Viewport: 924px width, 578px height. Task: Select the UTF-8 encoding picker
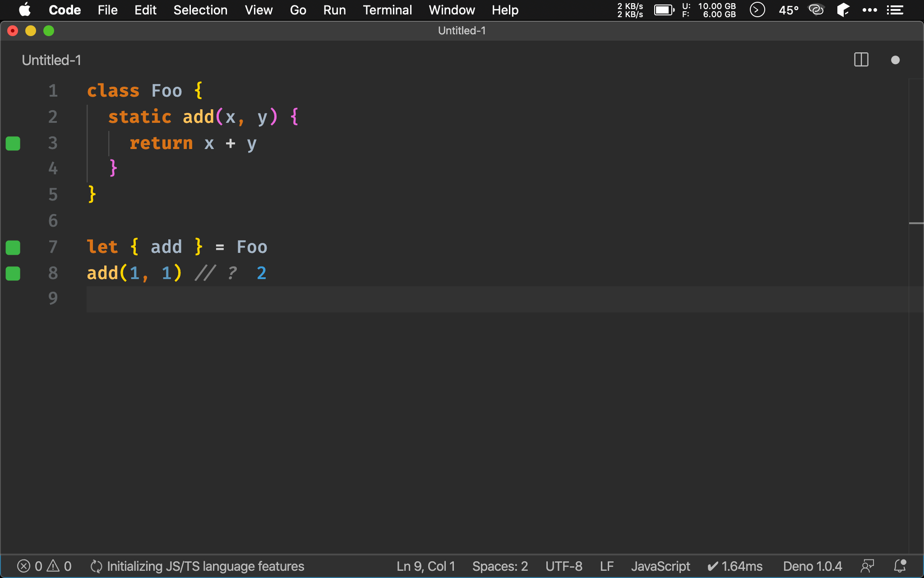[564, 566]
